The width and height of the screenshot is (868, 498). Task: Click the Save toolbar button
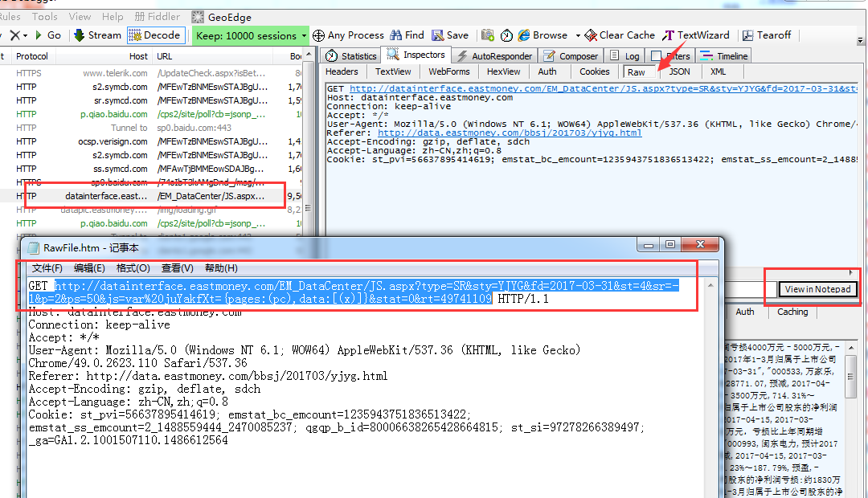(450, 35)
